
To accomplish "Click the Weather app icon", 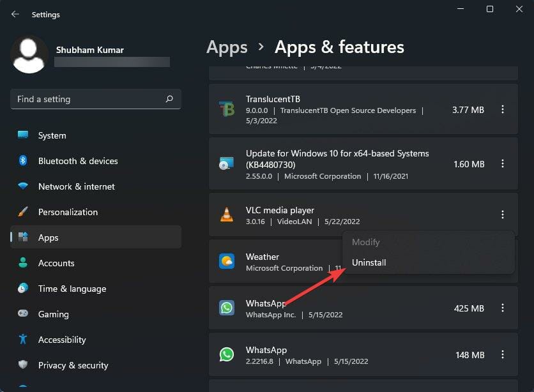I will (227, 261).
